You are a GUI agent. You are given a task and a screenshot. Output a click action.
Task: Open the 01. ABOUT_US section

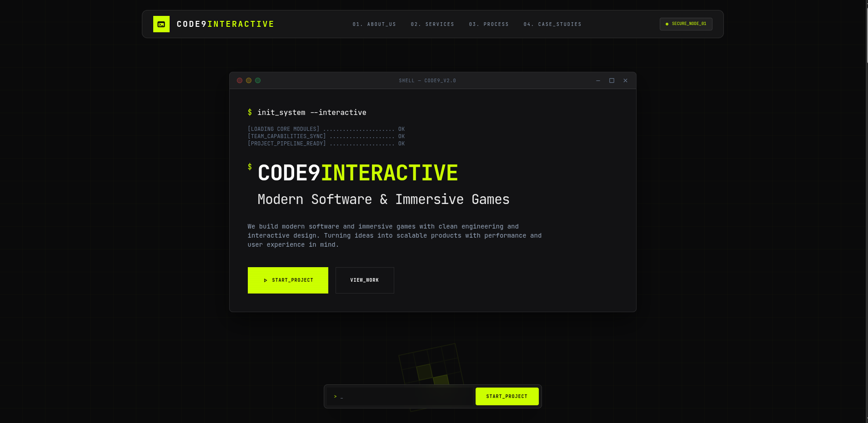[375, 24]
